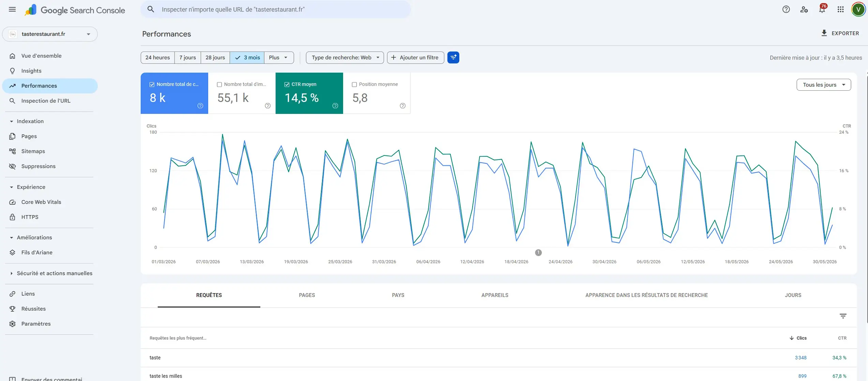Switch to the Appareils tab
Image resolution: width=868 pixels, height=381 pixels.
pos(495,295)
